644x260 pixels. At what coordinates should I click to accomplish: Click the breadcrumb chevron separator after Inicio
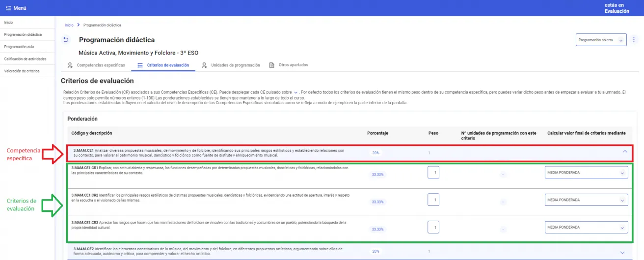79,25
